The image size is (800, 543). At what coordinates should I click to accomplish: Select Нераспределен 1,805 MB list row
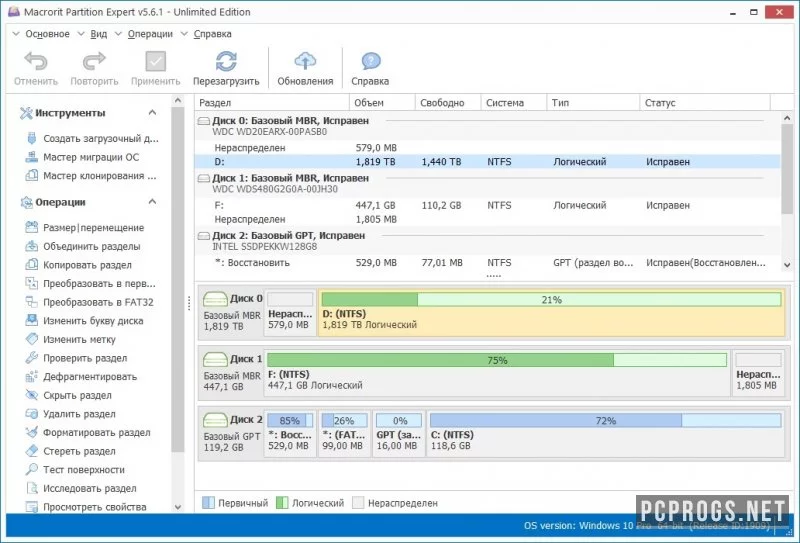pyautogui.click(x=487, y=219)
